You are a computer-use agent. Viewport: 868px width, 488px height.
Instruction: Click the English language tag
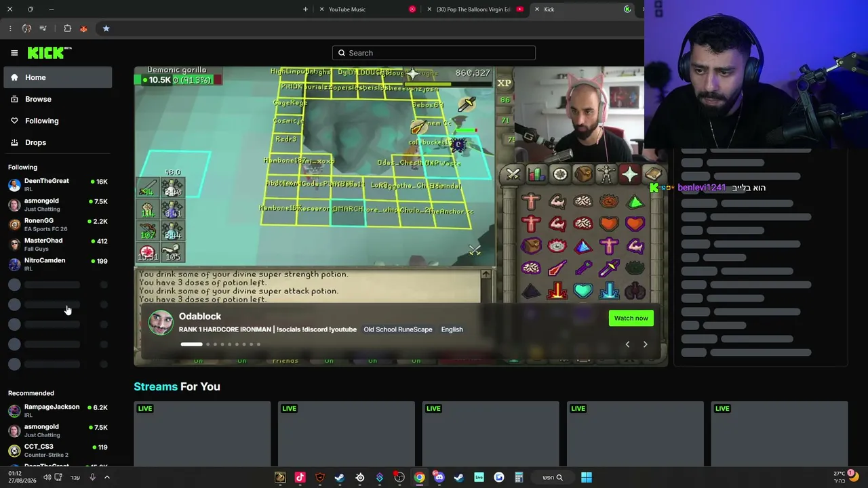(x=452, y=329)
